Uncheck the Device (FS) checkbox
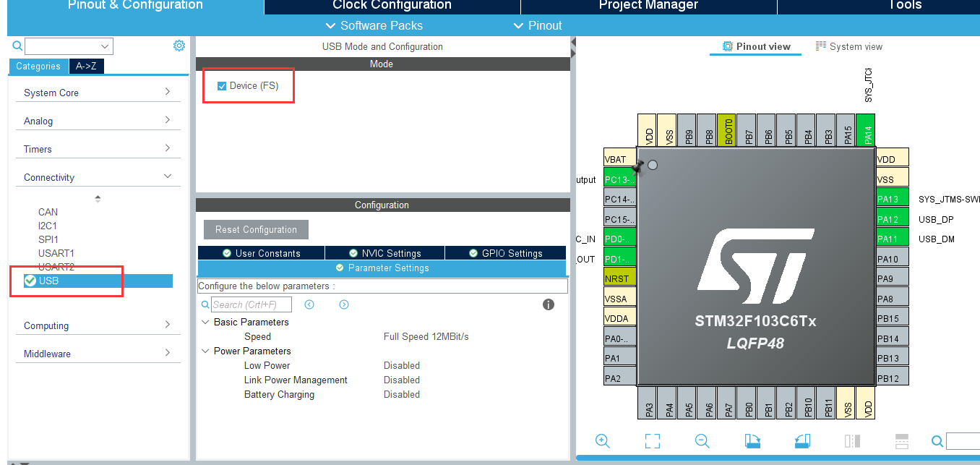Image resolution: width=980 pixels, height=465 pixels. pos(222,86)
